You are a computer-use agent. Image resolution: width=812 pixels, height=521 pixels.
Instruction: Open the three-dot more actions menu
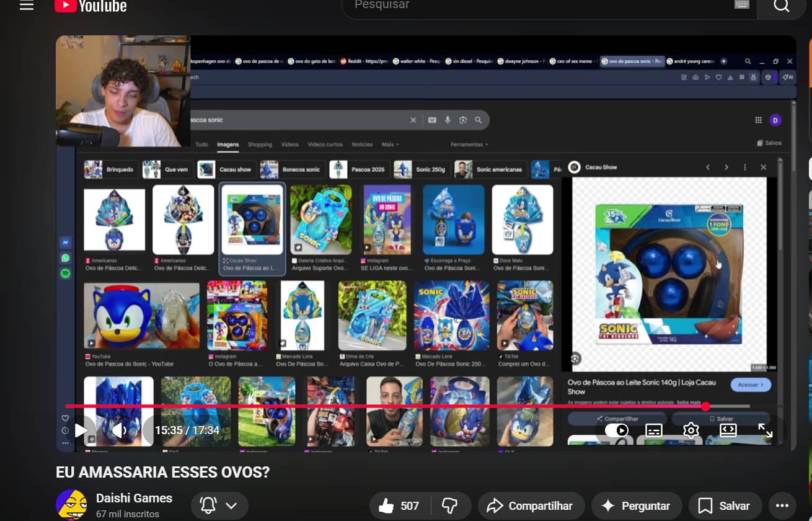pos(782,506)
